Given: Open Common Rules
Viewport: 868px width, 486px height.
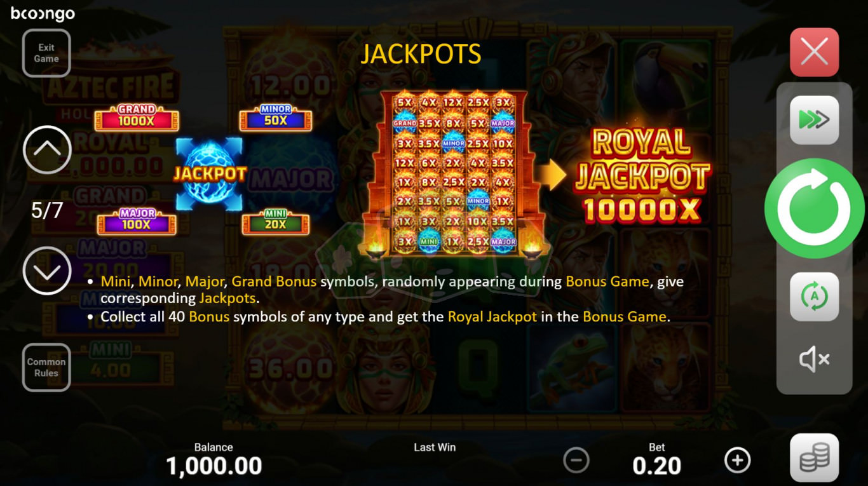Looking at the screenshot, I should (46, 367).
